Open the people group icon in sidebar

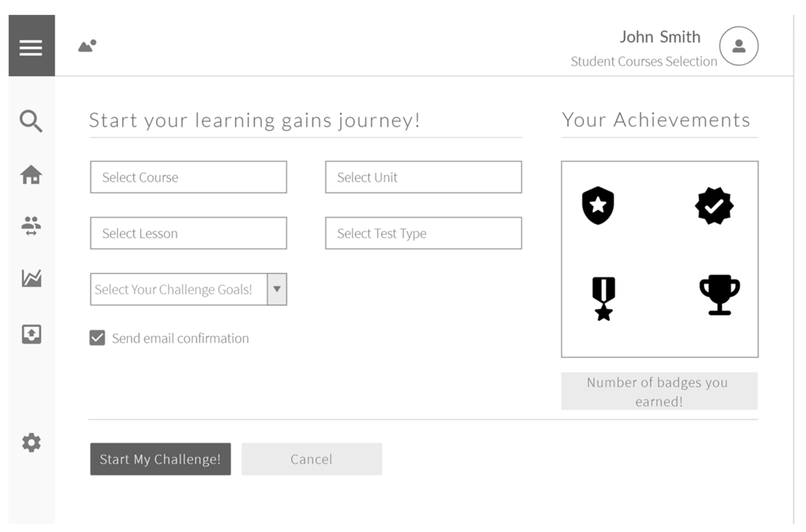tap(31, 226)
